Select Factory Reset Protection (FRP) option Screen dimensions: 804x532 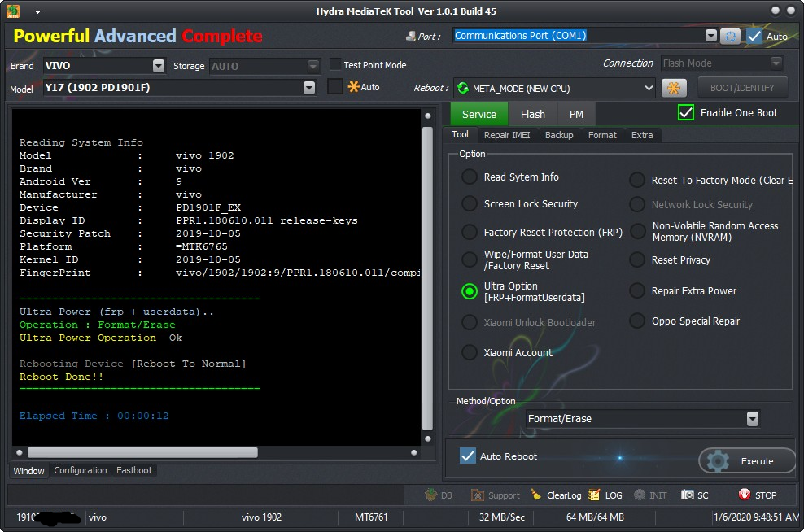470,232
